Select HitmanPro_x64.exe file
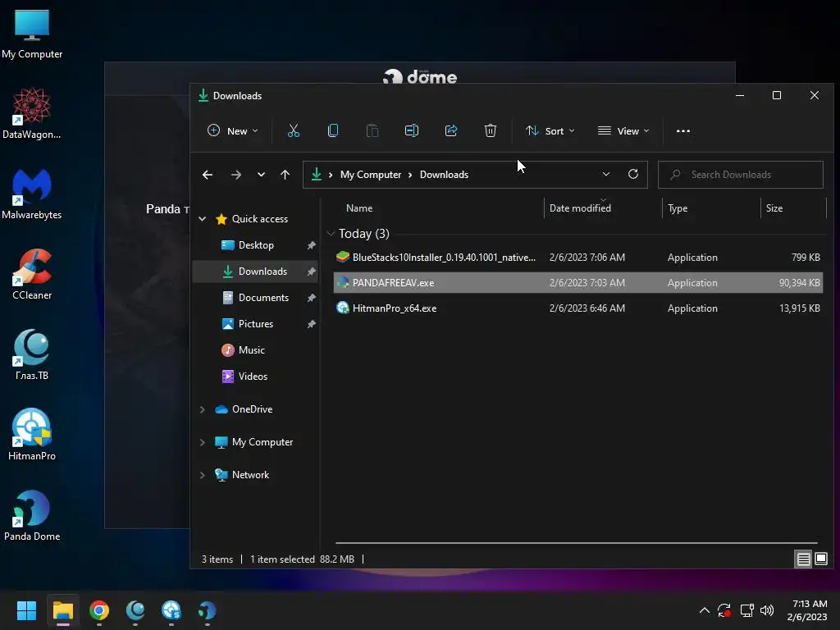The image size is (840, 630). 578,308
